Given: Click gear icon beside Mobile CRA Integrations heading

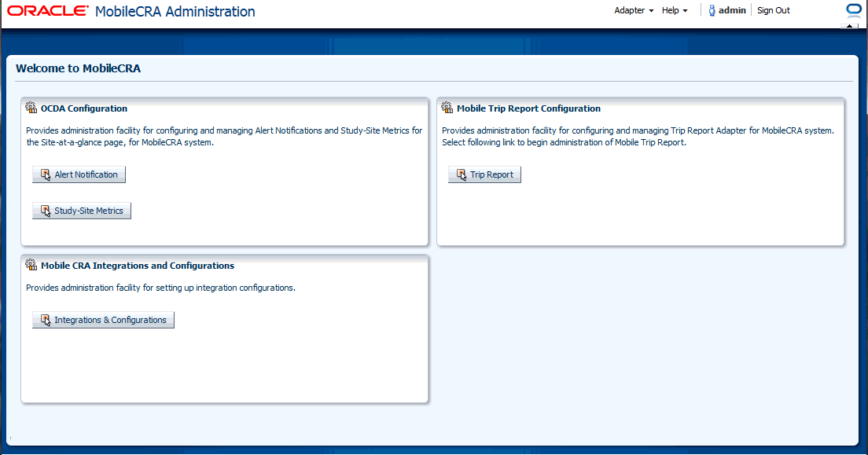Looking at the screenshot, I should tap(31, 265).
